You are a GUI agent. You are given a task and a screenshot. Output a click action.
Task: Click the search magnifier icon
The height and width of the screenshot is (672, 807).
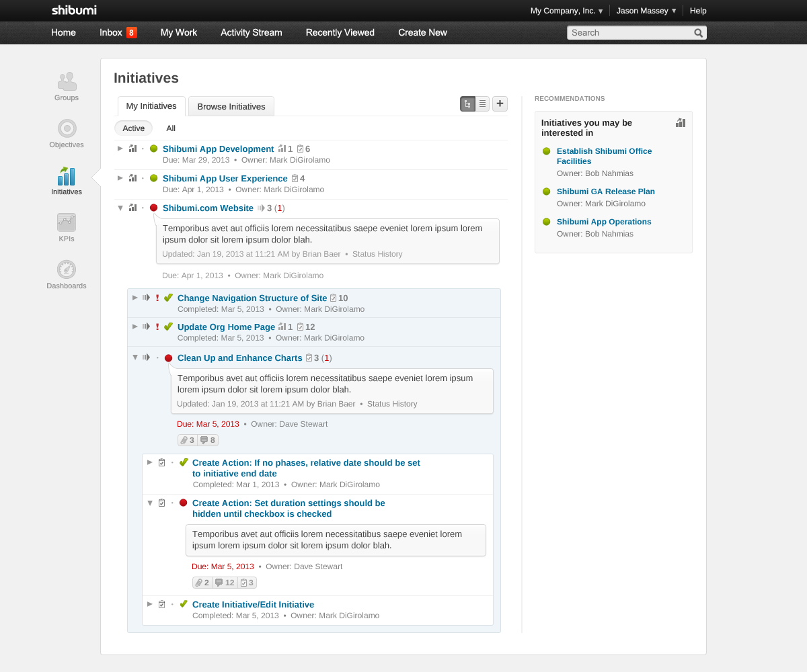(699, 32)
